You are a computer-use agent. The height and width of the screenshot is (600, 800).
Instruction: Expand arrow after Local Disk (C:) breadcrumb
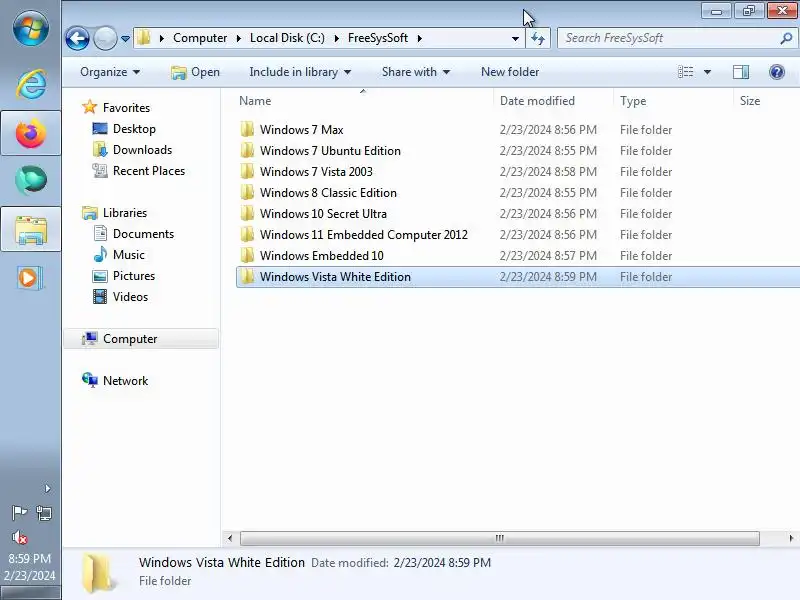point(336,39)
